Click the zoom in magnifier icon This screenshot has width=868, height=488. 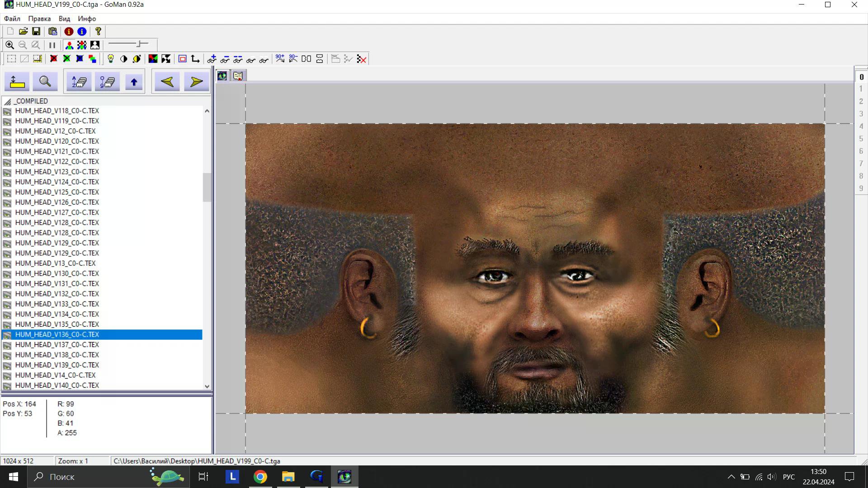[x=9, y=45]
